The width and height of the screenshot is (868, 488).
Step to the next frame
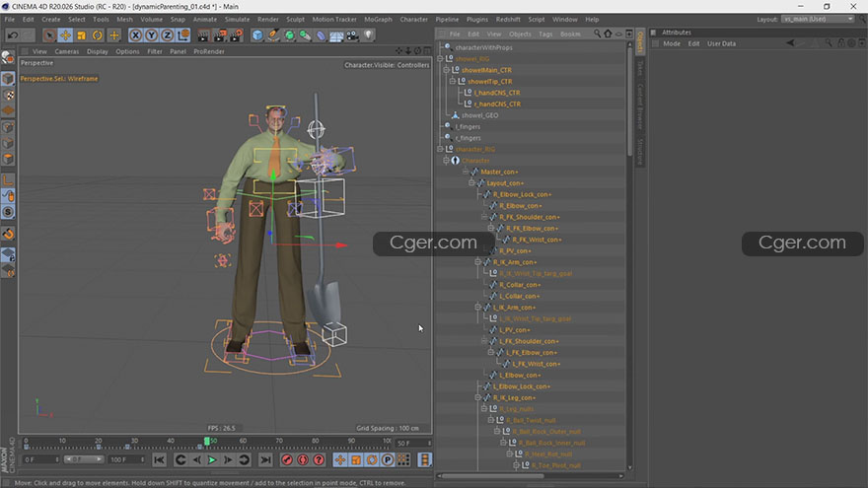228,459
